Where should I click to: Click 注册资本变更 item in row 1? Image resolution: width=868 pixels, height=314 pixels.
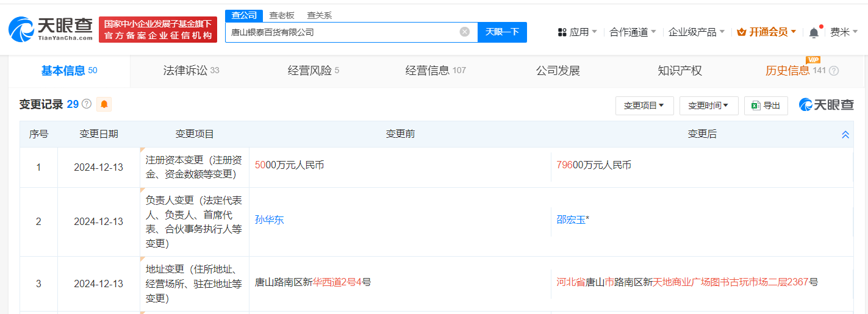[x=195, y=167]
